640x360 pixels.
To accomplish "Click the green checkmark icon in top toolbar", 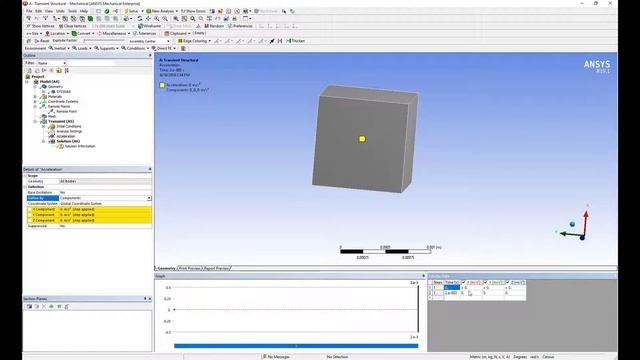I will pos(107,11).
